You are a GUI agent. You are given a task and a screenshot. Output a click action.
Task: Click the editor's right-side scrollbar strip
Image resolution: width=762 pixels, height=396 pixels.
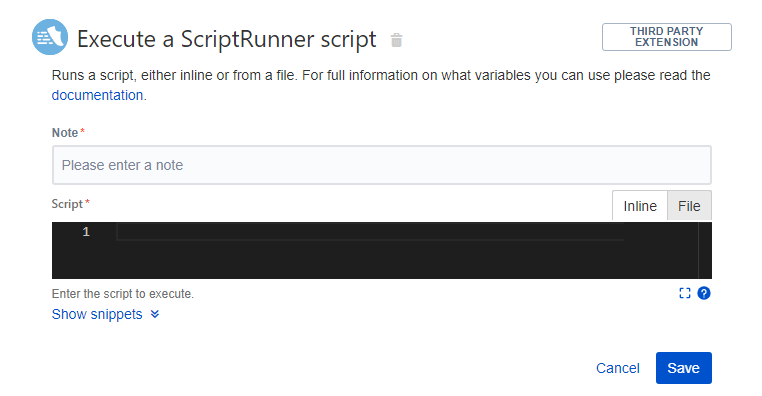coord(705,250)
